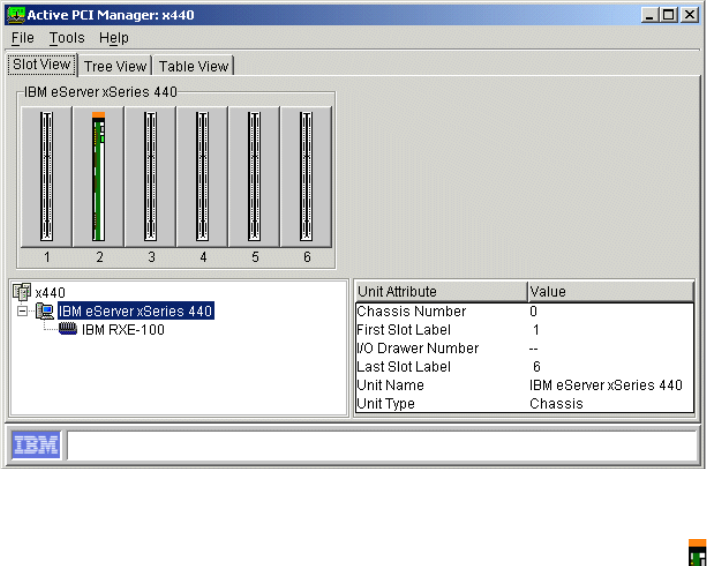
Task: Collapse the IBM eServer xSeries 440 node
Action: pos(22,311)
